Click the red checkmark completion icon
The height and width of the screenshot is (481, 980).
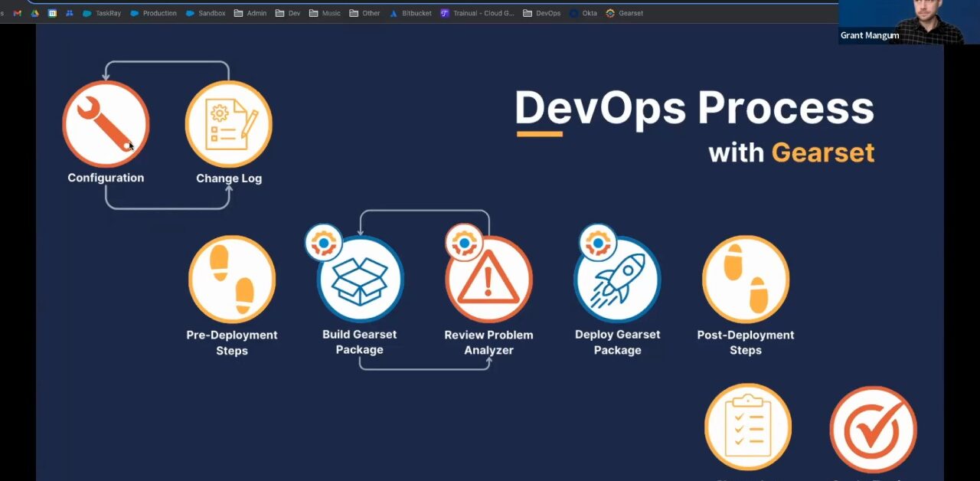point(872,429)
